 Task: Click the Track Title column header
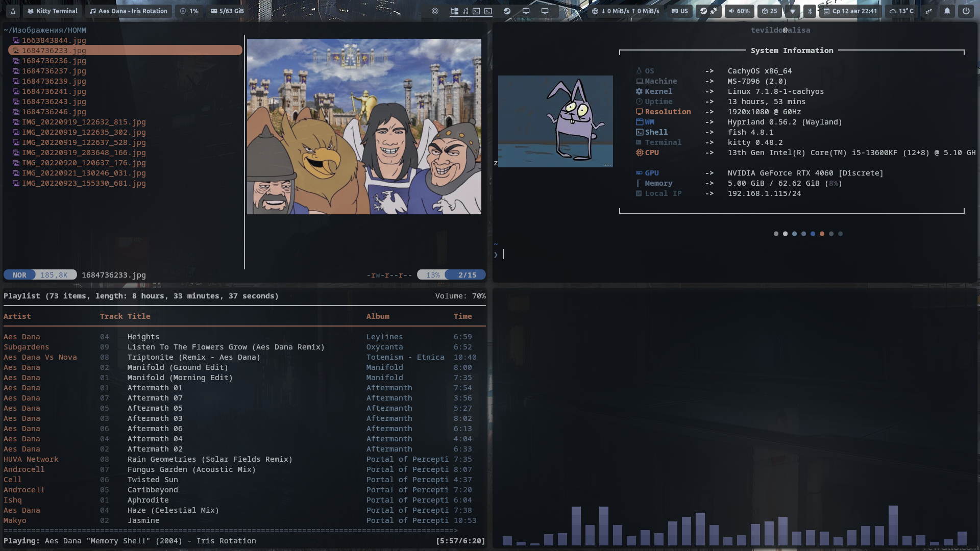(125, 316)
